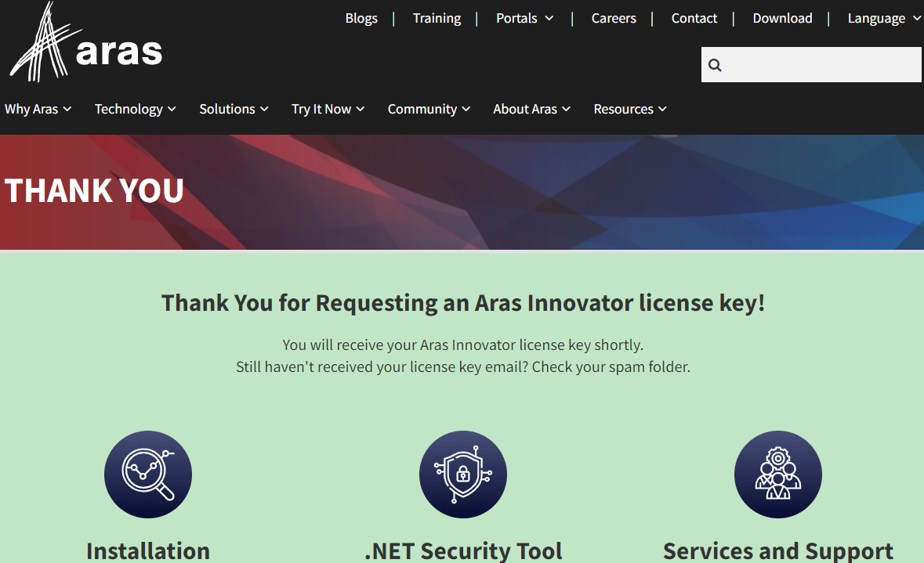Open the Technology menu

point(135,109)
